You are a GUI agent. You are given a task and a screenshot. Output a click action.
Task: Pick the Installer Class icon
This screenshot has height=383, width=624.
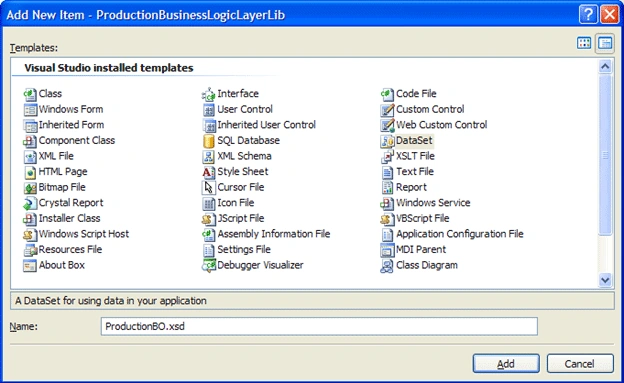coord(30,219)
